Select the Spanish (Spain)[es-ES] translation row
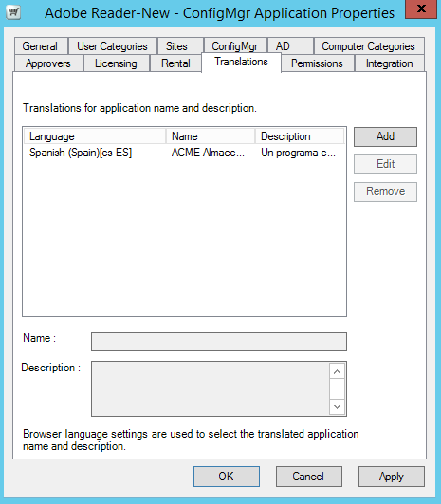 coord(81,153)
